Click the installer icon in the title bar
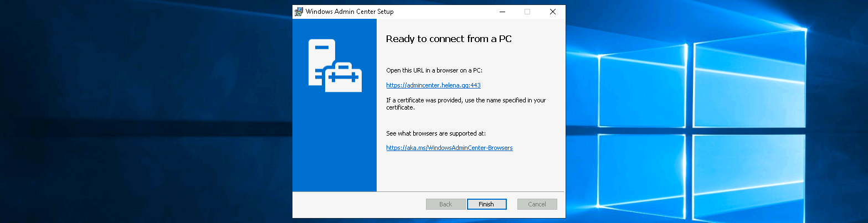This screenshot has width=868, height=223. pos(299,12)
